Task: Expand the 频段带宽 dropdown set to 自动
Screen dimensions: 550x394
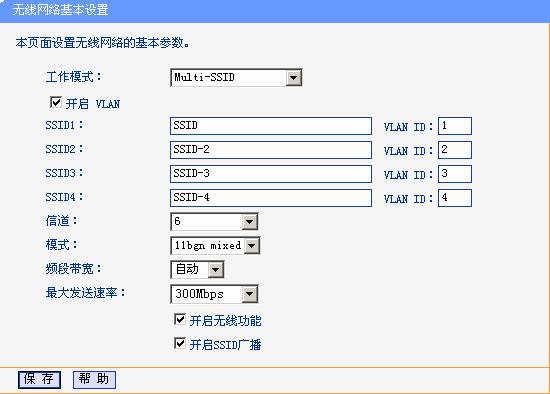Action: point(197,269)
